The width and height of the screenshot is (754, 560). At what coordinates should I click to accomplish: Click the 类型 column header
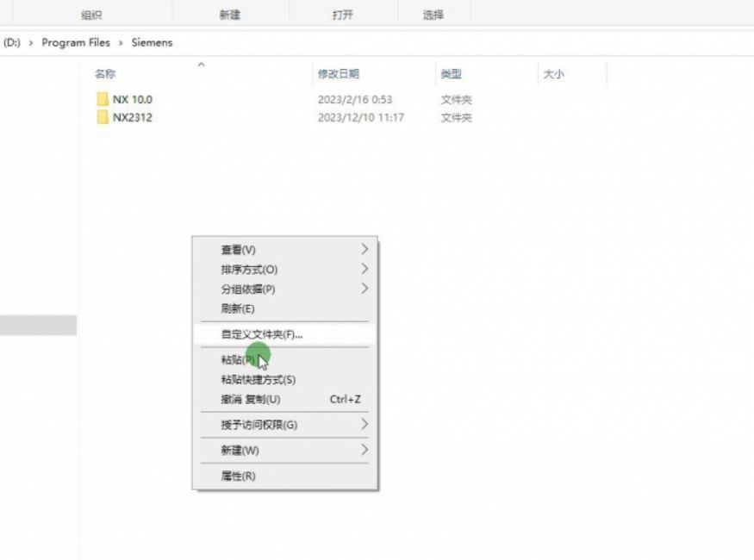451,74
